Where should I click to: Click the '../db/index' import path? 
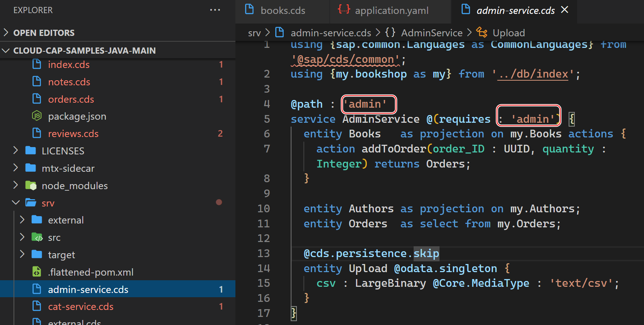tap(533, 74)
